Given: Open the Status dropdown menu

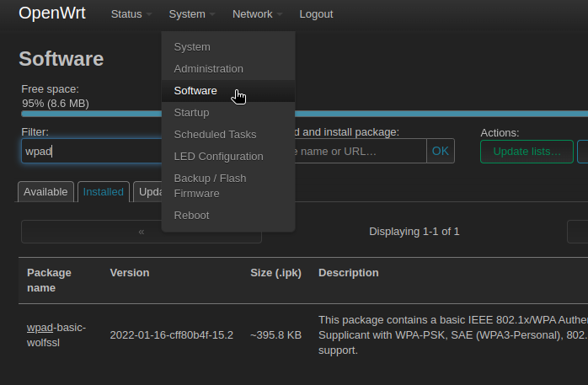Looking at the screenshot, I should tap(131, 14).
